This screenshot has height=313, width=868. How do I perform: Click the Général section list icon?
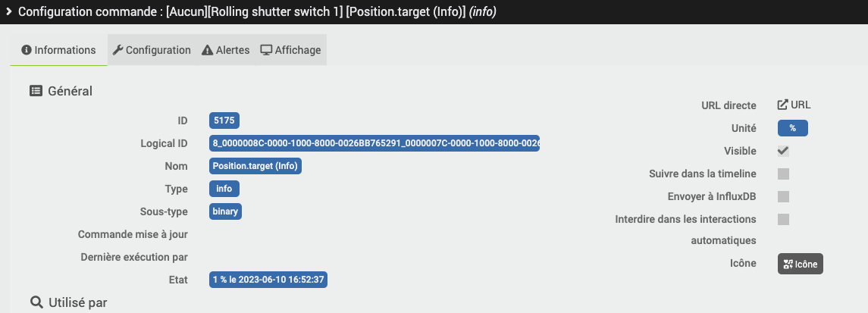coord(36,91)
